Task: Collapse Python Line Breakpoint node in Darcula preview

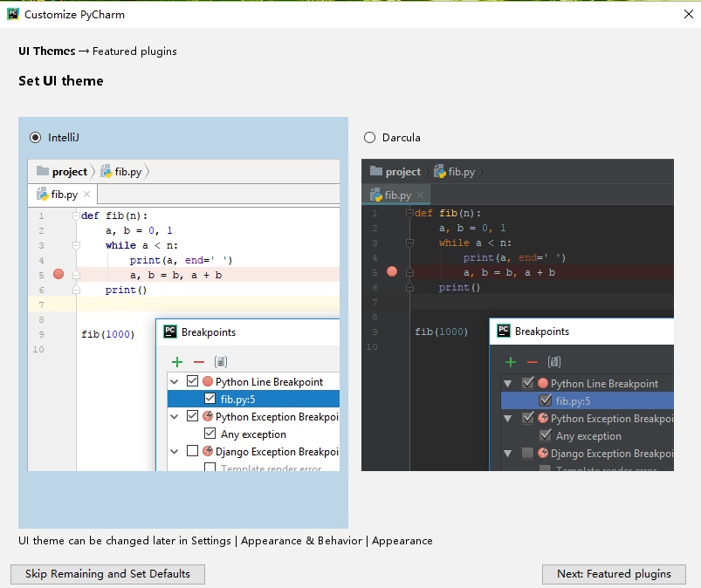Action: coord(508,383)
